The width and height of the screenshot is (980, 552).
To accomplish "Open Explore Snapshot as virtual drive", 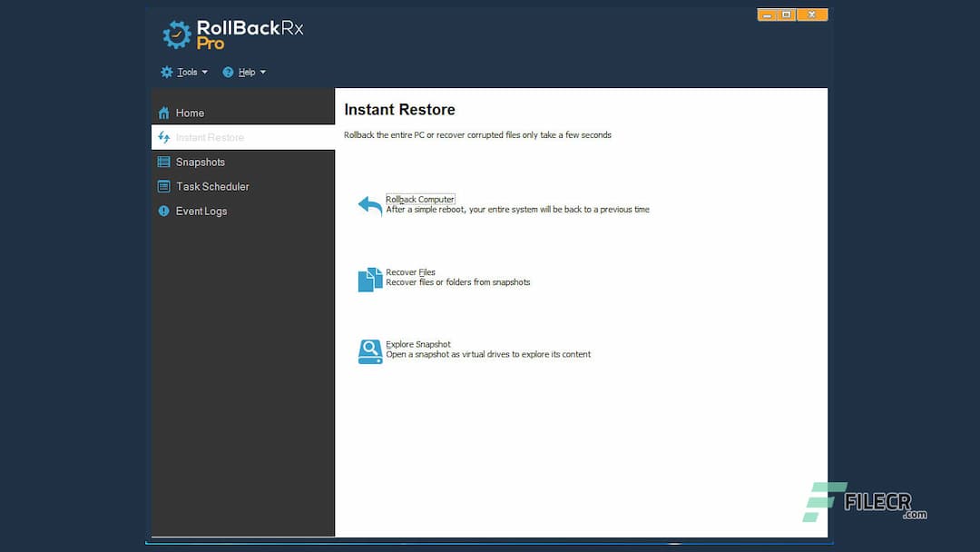I will [416, 344].
